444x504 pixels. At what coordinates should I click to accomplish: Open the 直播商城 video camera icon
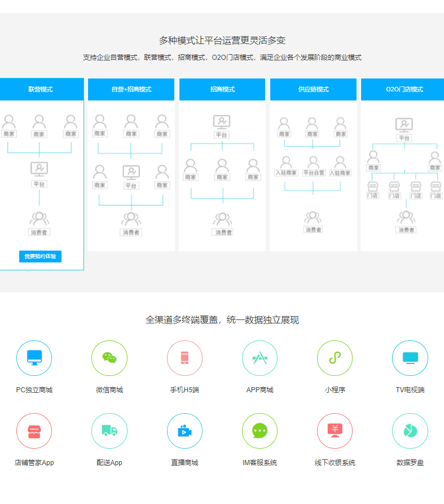click(x=184, y=431)
